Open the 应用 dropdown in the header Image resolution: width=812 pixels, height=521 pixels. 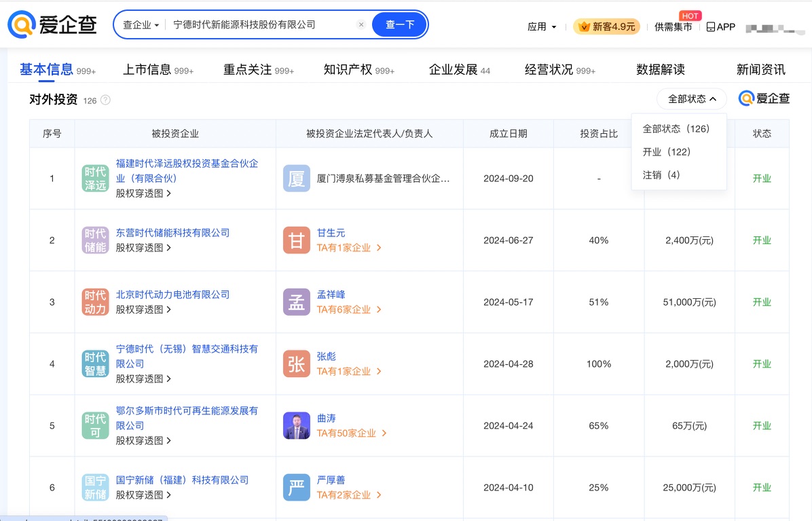pyautogui.click(x=542, y=26)
